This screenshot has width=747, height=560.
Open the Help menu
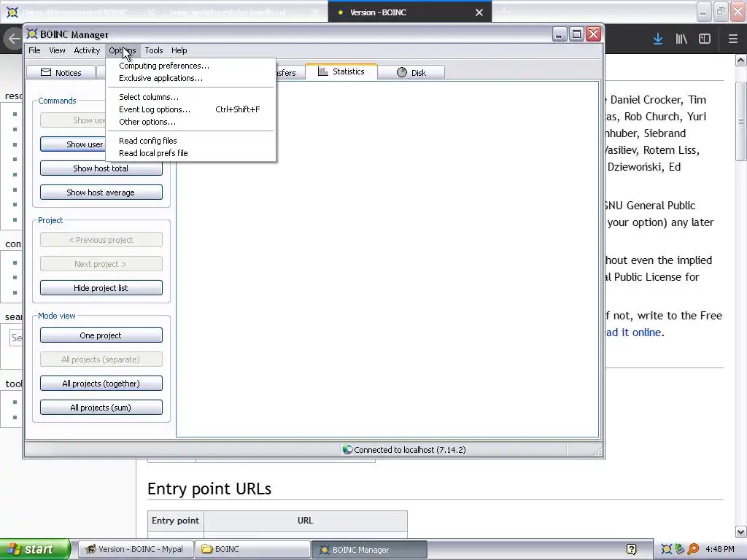[179, 50]
